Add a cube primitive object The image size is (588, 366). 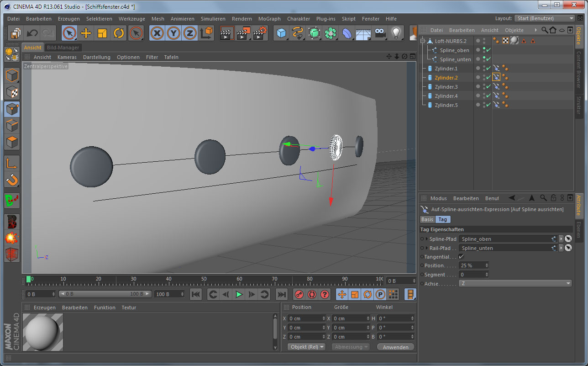281,33
